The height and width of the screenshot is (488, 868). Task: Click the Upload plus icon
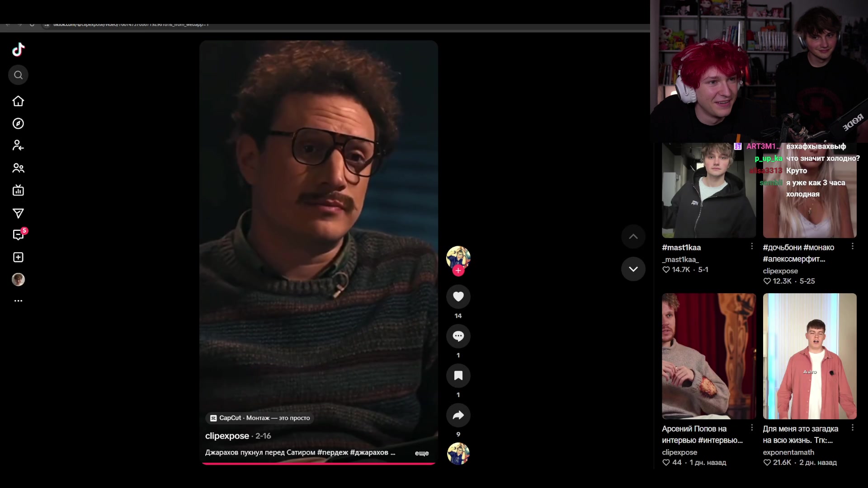pyautogui.click(x=18, y=257)
